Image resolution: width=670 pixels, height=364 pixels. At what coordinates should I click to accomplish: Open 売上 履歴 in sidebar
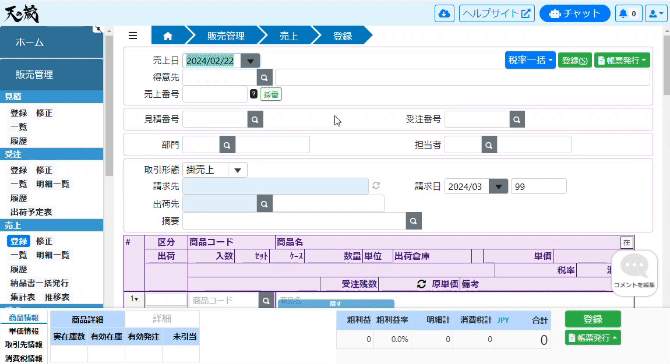tap(19, 270)
